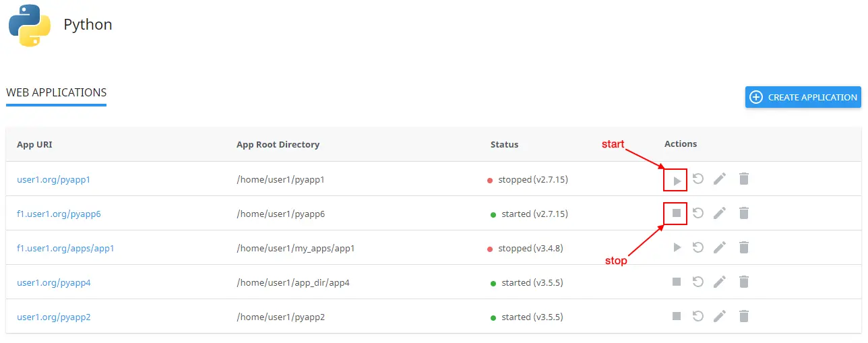Stop the f1.user1.org/pyapp6 application
The height and width of the screenshot is (343, 868).
[677, 213]
